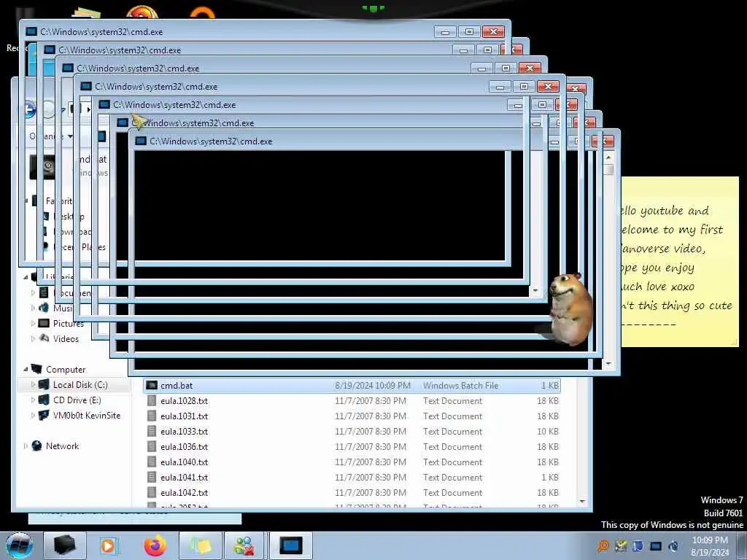Open the Action Center flag tray icon
Screen dimensions: 747x560
pos(638,545)
